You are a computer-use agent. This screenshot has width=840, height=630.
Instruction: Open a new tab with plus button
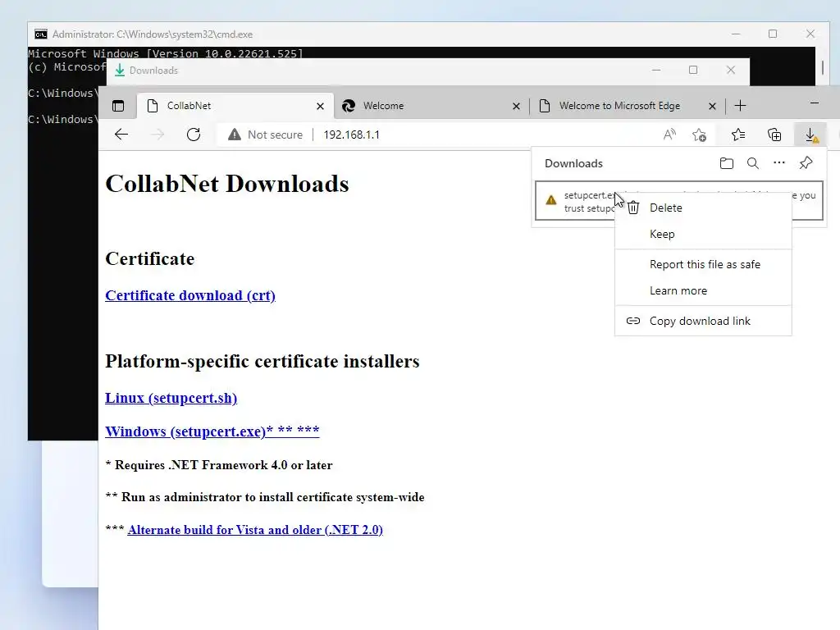(x=740, y=106)
